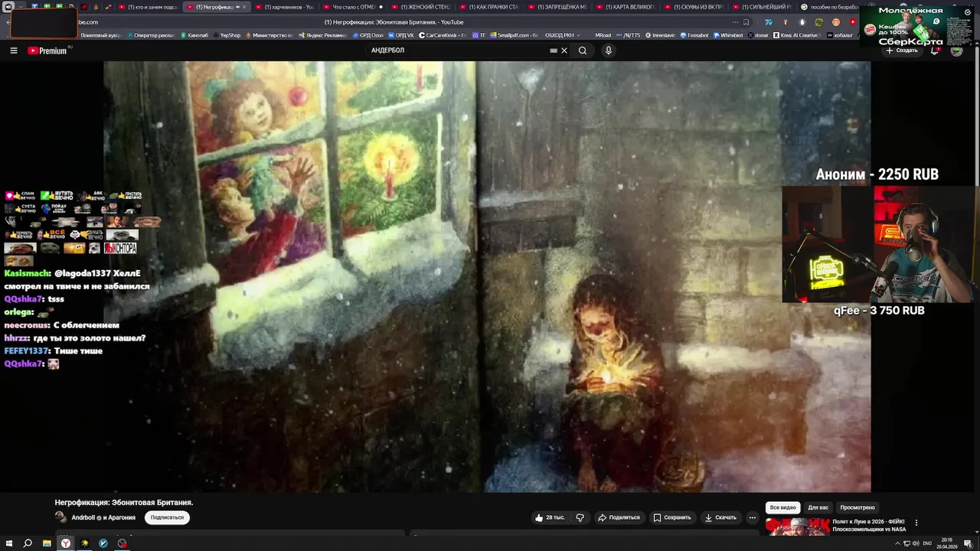Open Windows taskbar search
Screen dimensions: 980x551
(x=28, y=543)
